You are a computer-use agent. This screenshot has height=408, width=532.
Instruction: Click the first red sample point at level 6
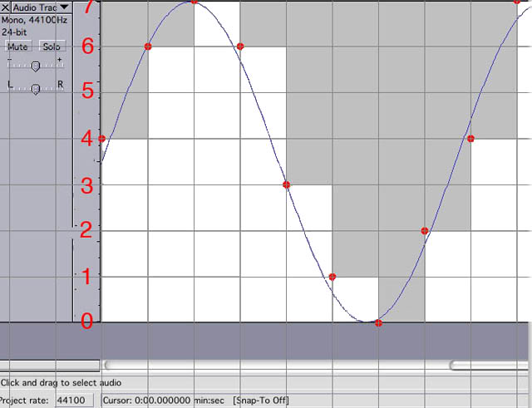pyautogui.click(x=148, y=47)
